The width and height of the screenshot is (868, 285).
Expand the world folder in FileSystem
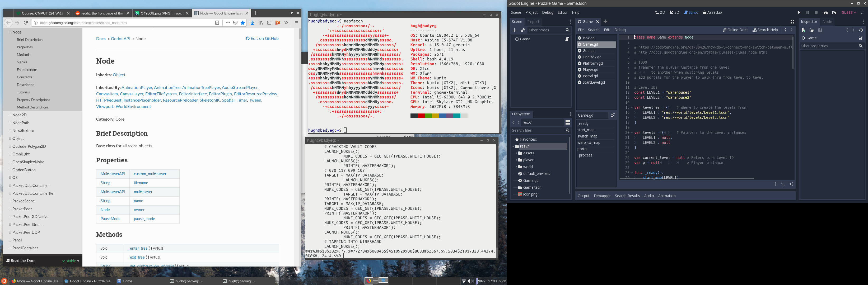coord(516,167)
